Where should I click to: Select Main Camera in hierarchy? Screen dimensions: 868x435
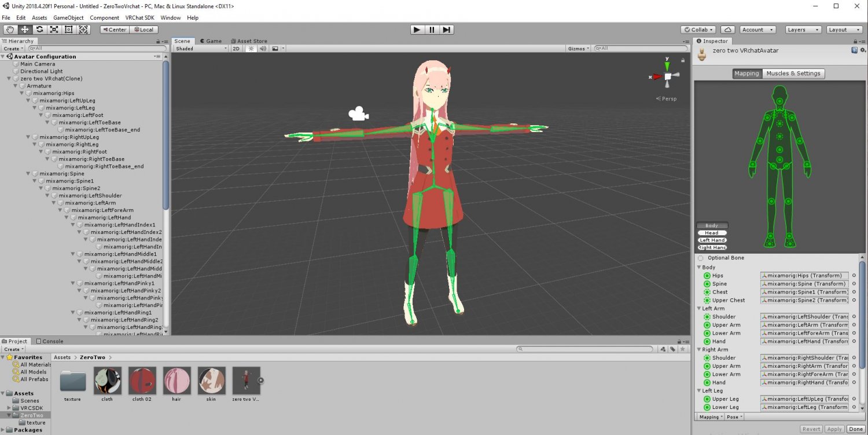[38, 64]
